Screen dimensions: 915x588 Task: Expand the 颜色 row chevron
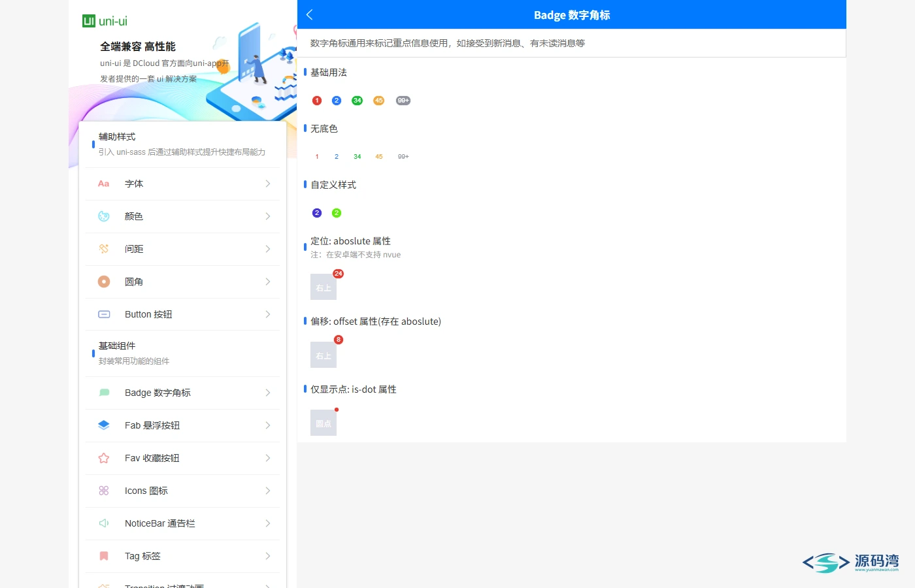click(268, 216)
